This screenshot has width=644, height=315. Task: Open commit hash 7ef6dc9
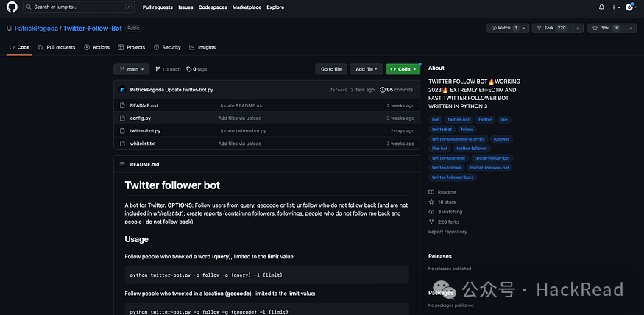[339, 90]
